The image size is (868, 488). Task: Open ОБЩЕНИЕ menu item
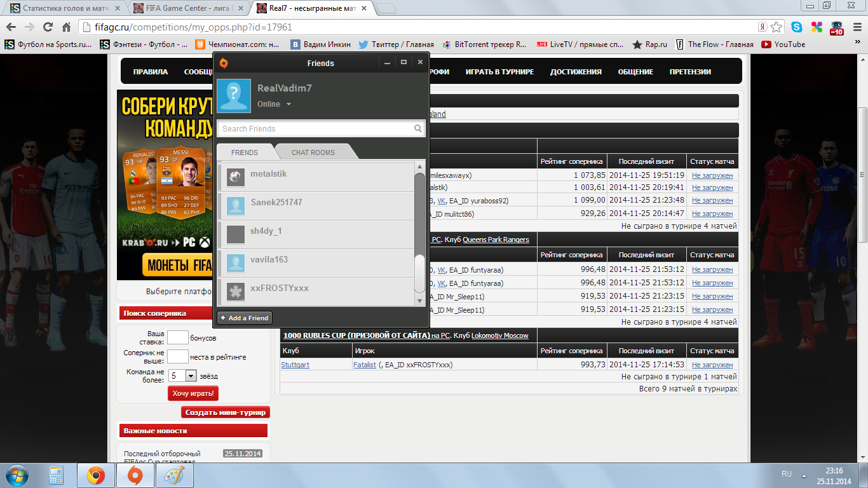point(635,72)
